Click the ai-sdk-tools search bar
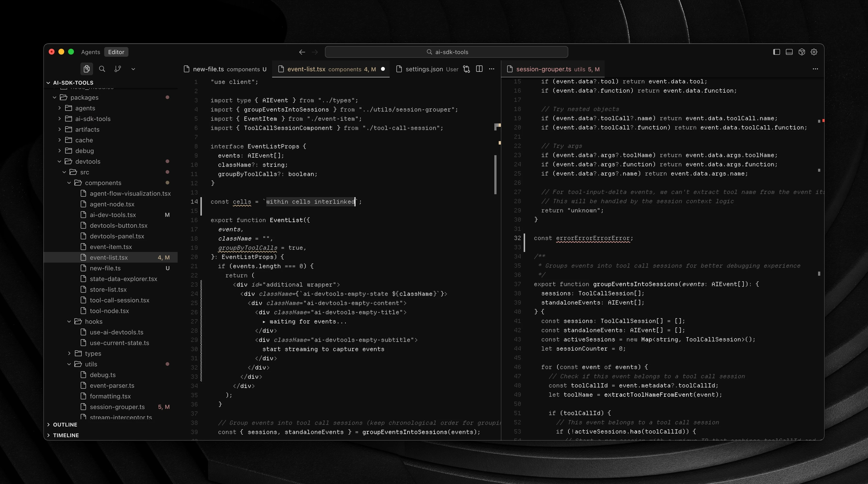868x484 pixels. click(446, 52)
